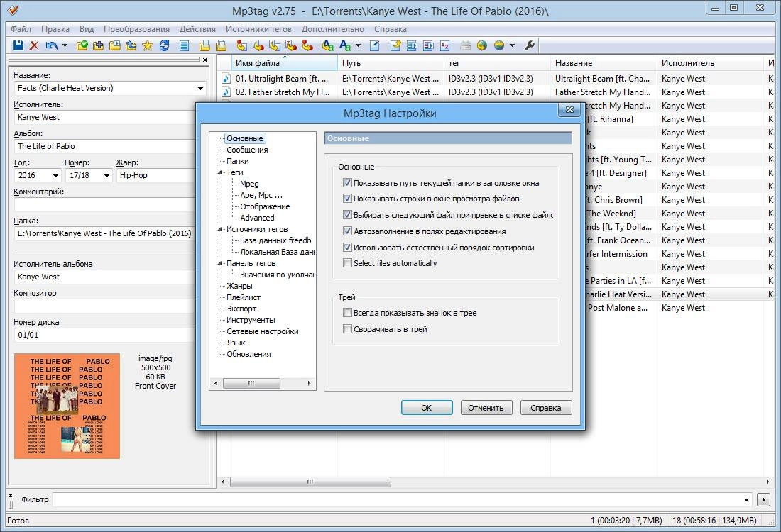This screenshot has height=532, width=781.
Task: Click the Quick actions blue A icon
Action: click(x=344, y=46)
